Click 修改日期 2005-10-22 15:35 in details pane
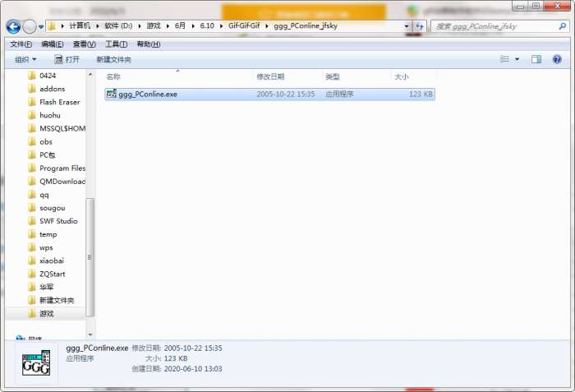The width and height of the screenshot is (575, 392). [x=177, y=348]
